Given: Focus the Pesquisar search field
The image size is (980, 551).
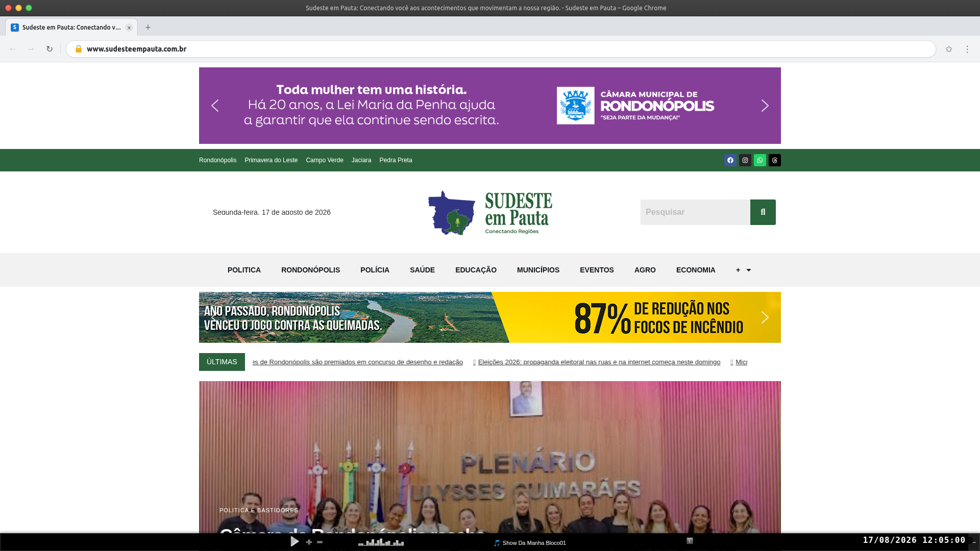Looking at the screenshot, I should 695,212.
